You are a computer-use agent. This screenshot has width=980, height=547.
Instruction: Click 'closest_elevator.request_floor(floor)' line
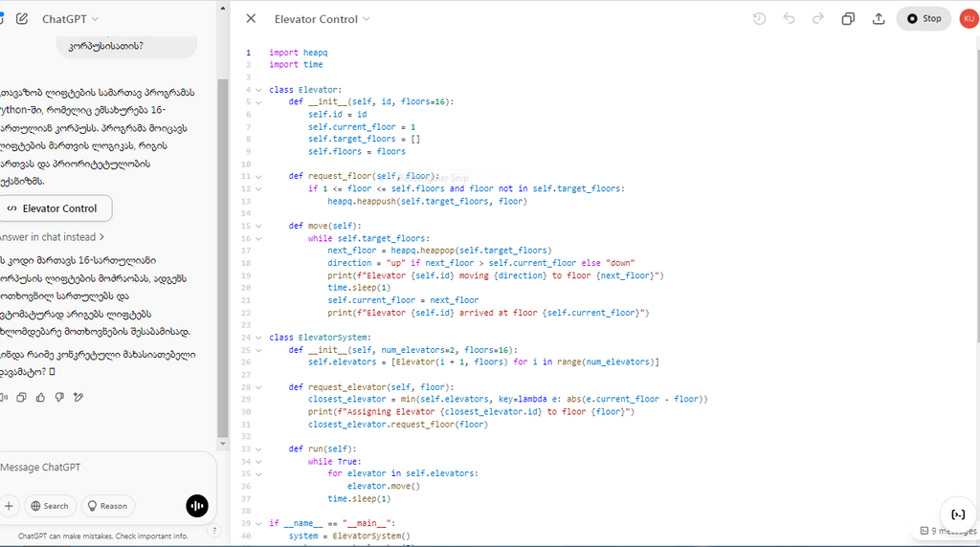pyautogui.click(x=397, y=424)
